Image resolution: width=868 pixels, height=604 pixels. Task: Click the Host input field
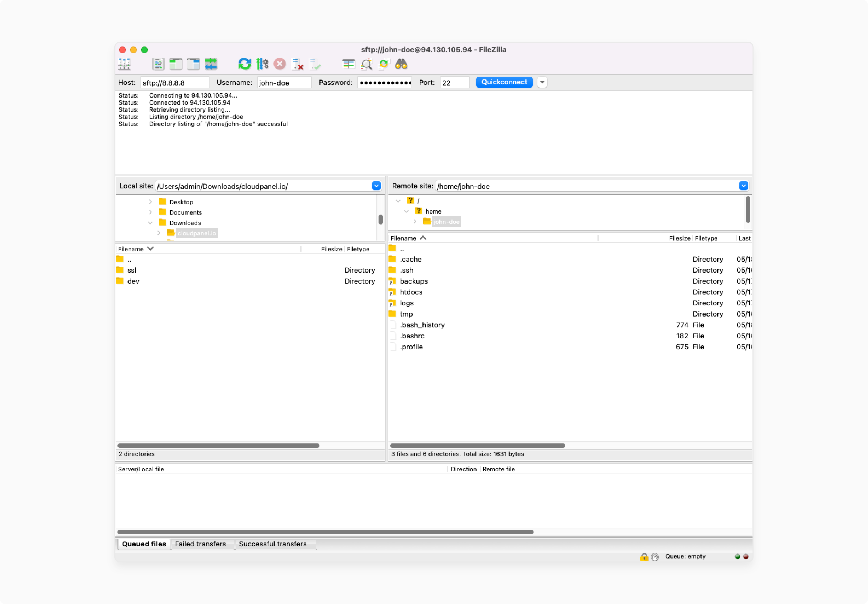(x=175, y=82)
